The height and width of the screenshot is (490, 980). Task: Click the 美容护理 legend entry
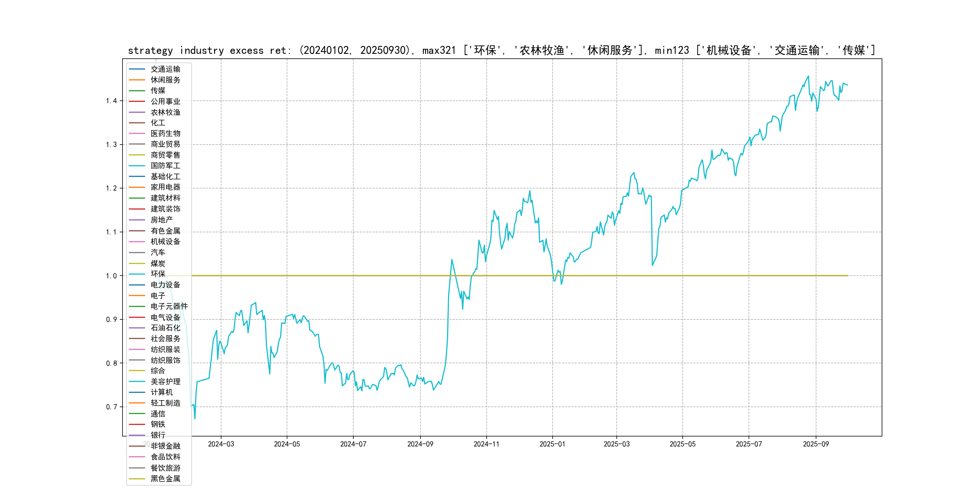(x=165, y=382)
